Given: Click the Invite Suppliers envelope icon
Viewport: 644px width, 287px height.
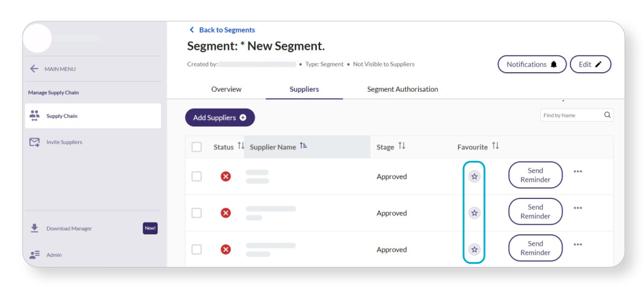Looking at the screenshot, I should pyautogui.click(x=35, y=143).
